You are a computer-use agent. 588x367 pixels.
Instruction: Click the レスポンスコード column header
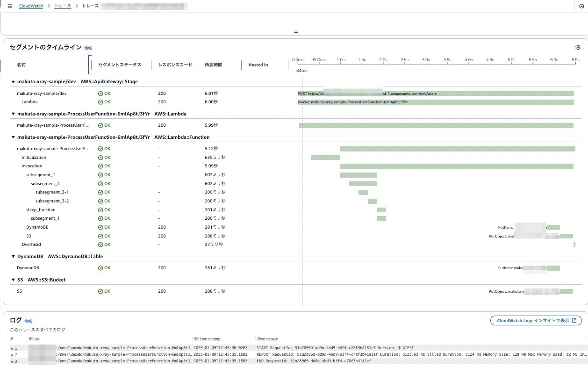tap(175, 65)
